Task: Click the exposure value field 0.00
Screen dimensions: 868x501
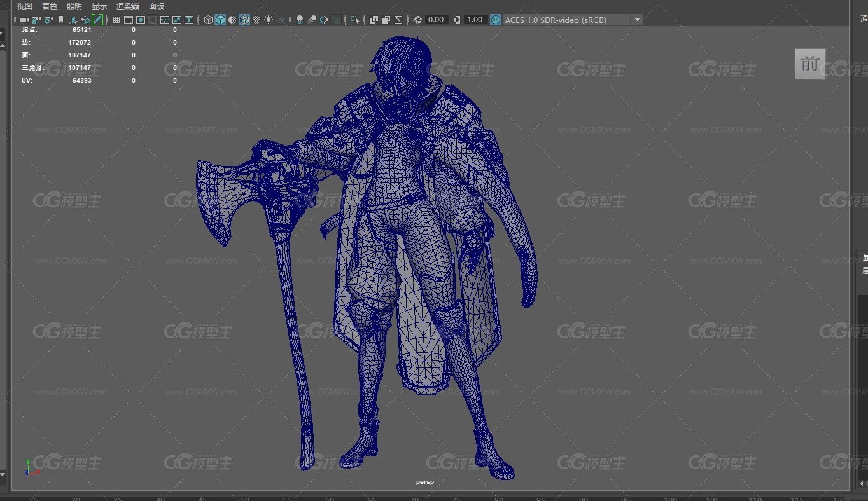Action: coord(436,20)
